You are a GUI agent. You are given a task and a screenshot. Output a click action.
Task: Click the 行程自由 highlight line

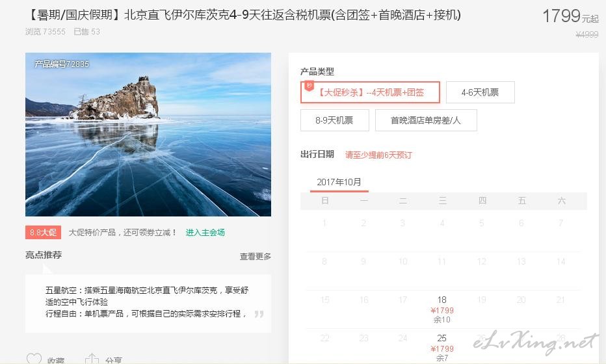tap(145, 313)
